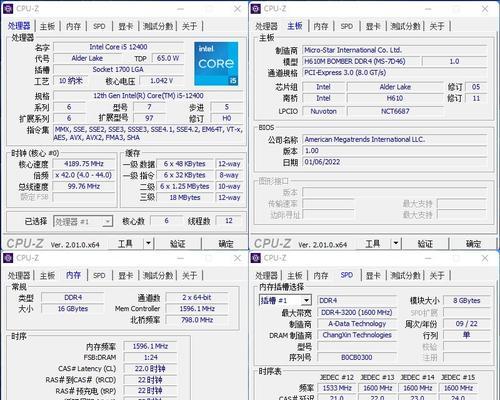
Task: Switch to 关于 tab in the motherboard window
Action: pyautogui.click(x=437, y=26)
